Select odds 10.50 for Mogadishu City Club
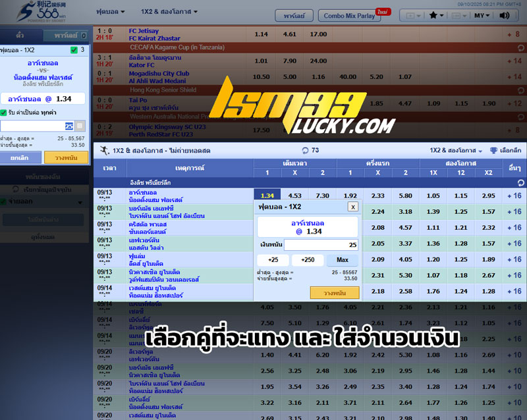The width and height of the screenshot is (527, 420). [261, 76]
